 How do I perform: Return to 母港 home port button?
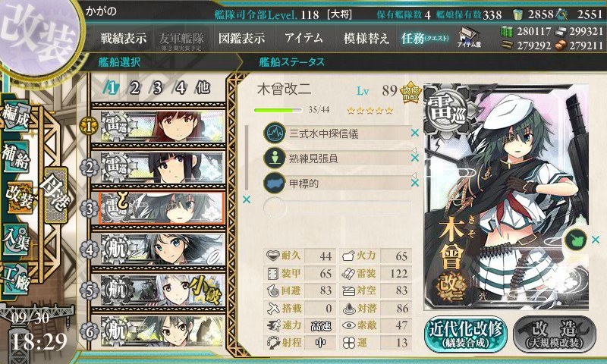[56, 196]
